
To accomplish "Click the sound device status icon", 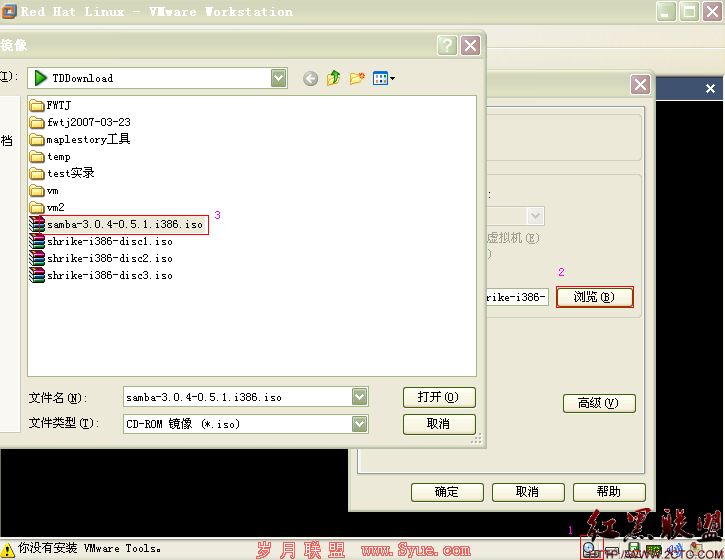I will point(676,550).
